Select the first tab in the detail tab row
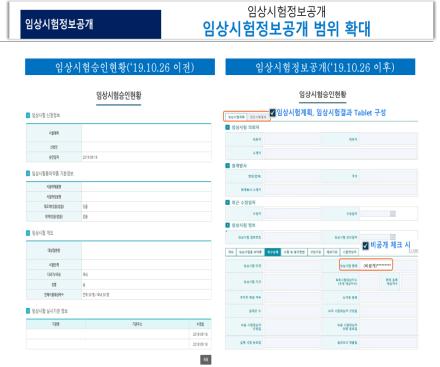The width and height of the screenshot is (440, 367). click(231, 252)
